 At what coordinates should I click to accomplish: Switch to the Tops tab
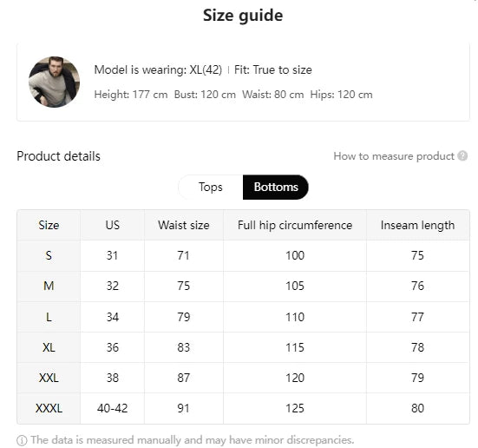tap(210, 187)
